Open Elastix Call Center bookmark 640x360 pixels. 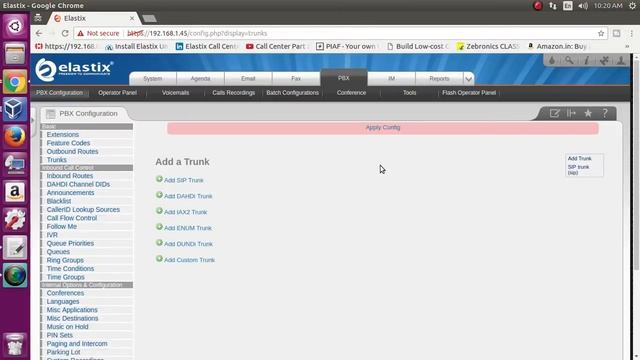(207, 47)
